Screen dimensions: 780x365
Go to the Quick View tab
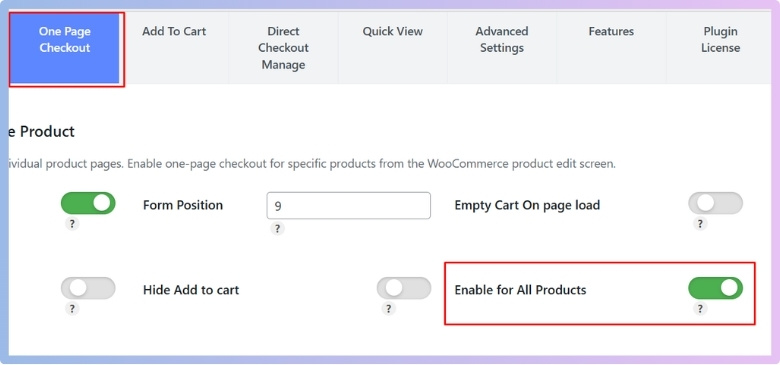392,48
